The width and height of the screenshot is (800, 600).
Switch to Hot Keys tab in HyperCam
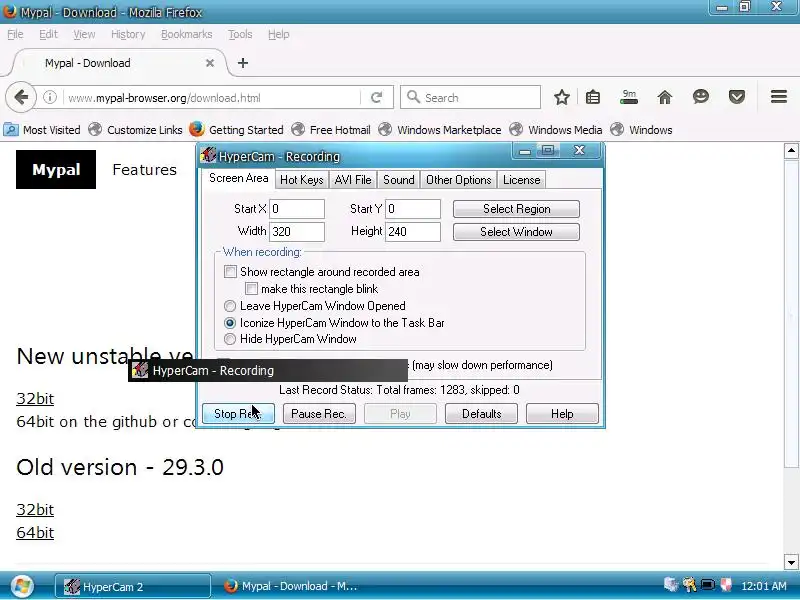tap(302, 180)
